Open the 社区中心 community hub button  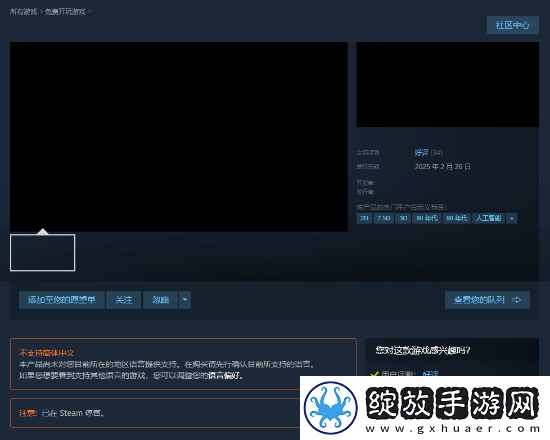click(512, 25)
